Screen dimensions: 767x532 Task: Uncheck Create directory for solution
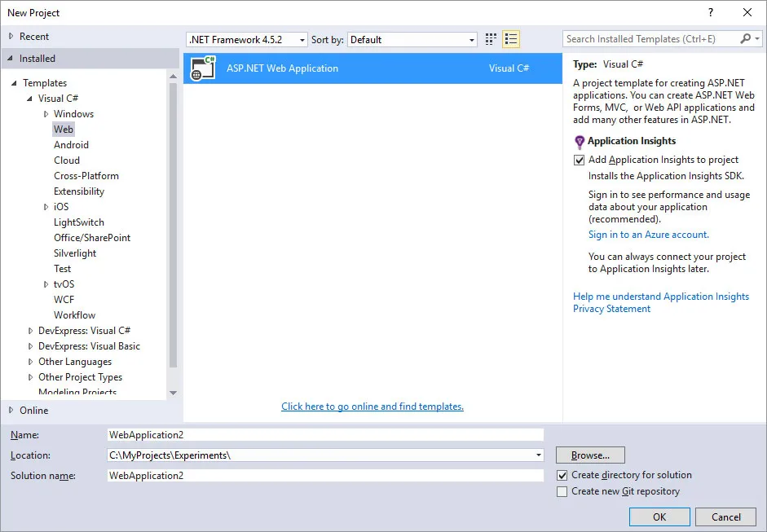(562, 475)
